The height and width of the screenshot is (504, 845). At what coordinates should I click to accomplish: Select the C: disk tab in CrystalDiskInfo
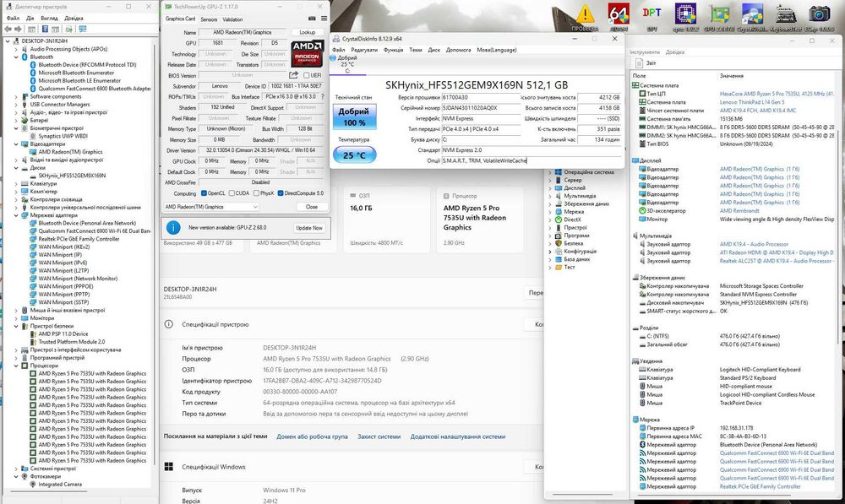tap(347, 64)
